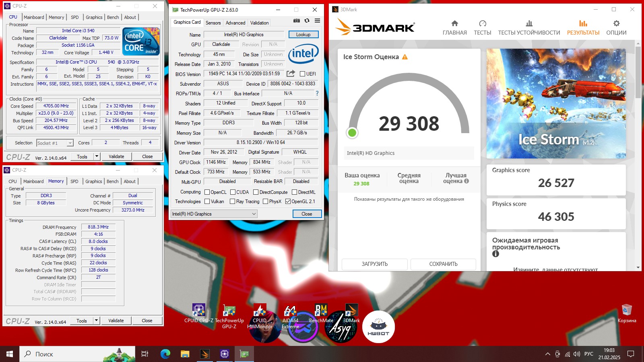Go to ГЛАВНАЯ in 3DMark
The image size is (644, 362).
coord(455,27)
